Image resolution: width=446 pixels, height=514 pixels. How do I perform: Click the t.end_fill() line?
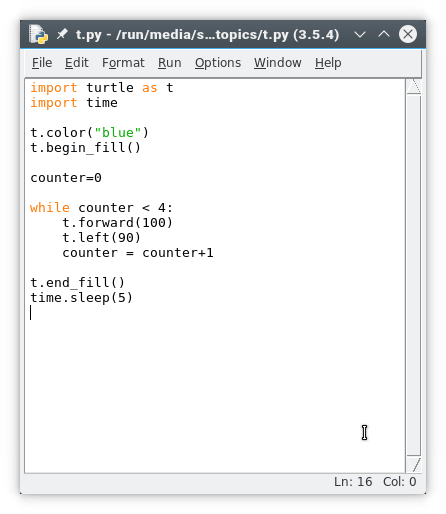click(77, 283)
